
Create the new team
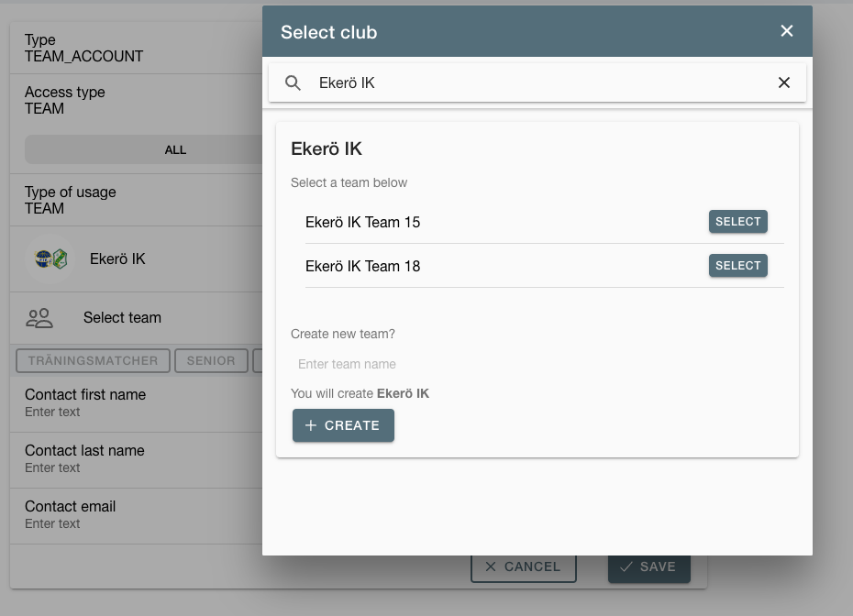[x=343, y=425]
